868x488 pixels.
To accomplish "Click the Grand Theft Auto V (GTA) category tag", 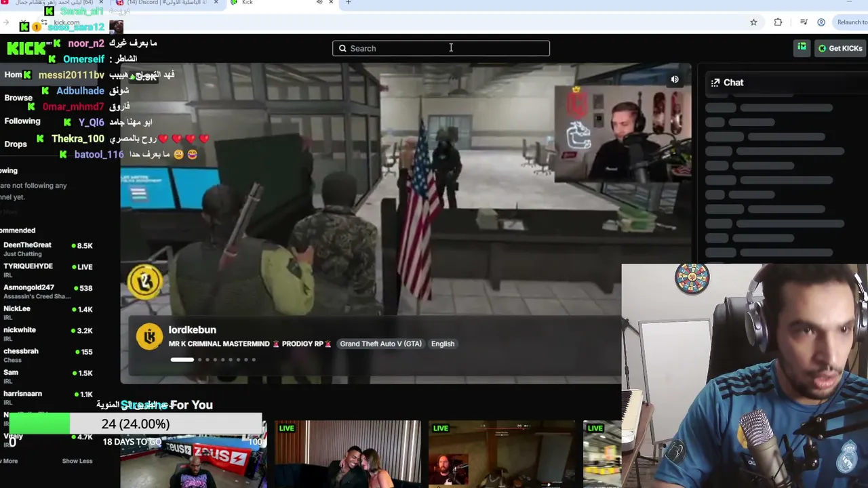I will coord(380,344).
